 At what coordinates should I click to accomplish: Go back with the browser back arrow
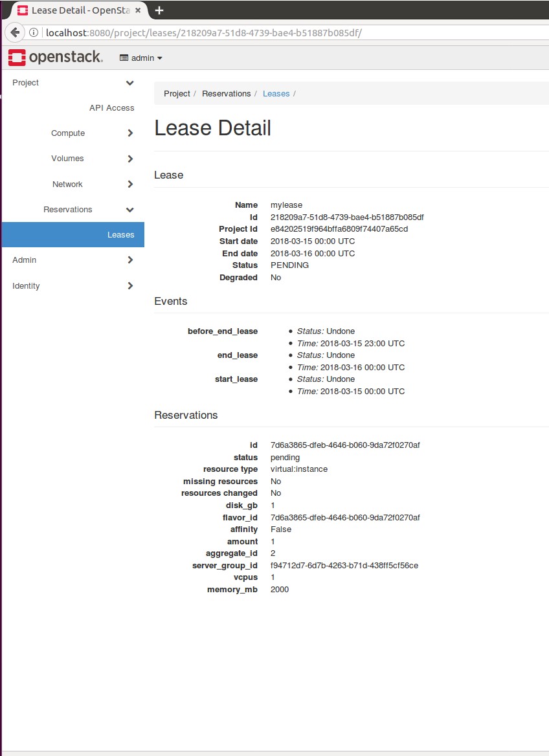click(x=15, y=33)
